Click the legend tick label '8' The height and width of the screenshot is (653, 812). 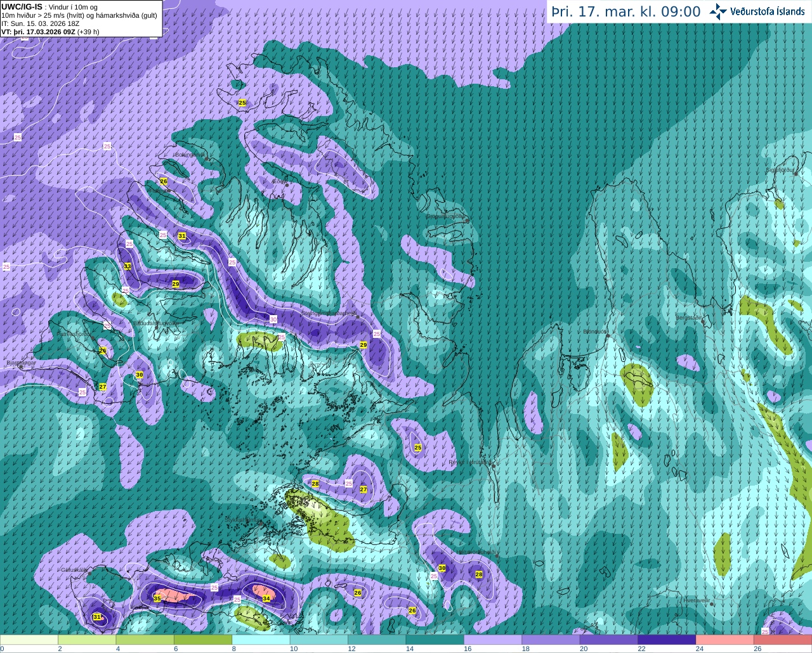[x=234, y=649]
